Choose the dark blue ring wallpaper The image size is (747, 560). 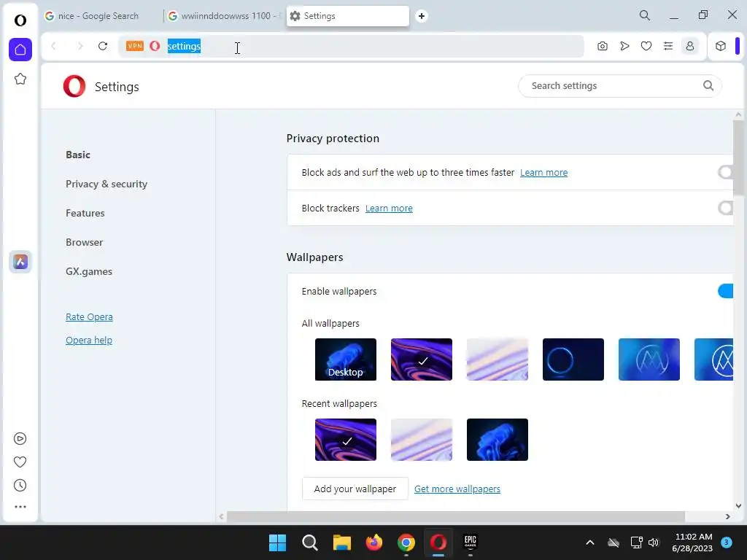click(x=573, y=359)
